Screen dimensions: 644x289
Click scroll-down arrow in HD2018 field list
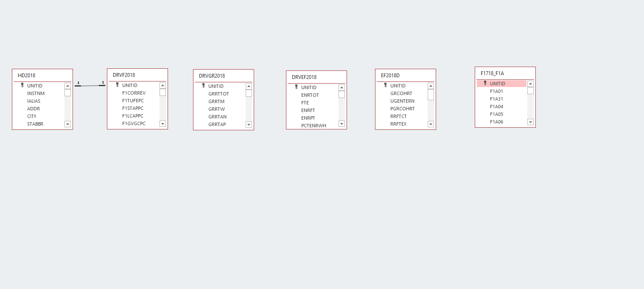[x=67, y=124]
